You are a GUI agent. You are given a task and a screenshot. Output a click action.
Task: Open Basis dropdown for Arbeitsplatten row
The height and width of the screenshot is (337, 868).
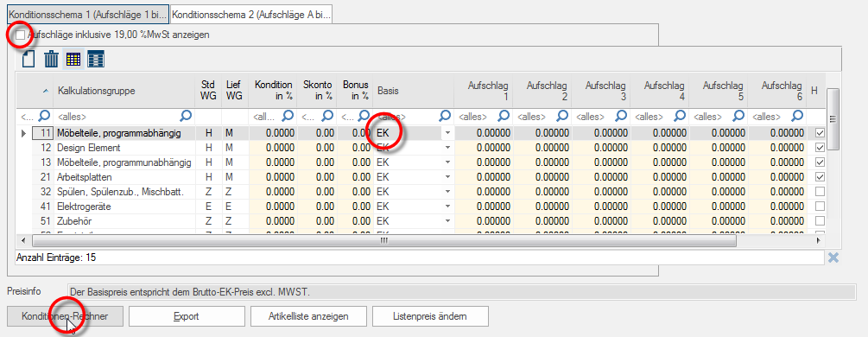click(448, 177)
